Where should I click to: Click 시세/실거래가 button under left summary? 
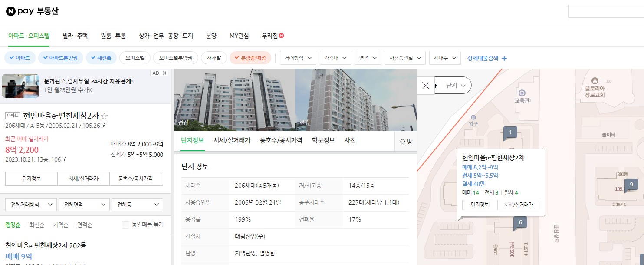pyautogui.click(x=84, y=179)
